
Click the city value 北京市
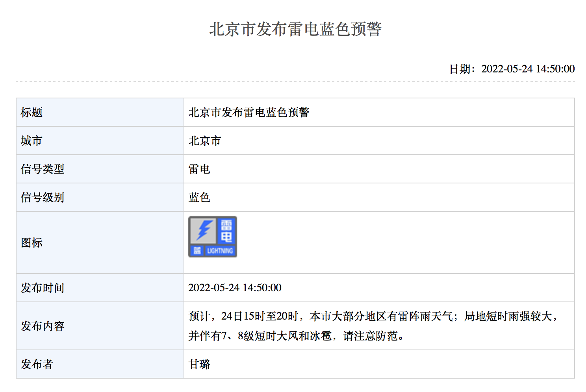tap(205, 141)
